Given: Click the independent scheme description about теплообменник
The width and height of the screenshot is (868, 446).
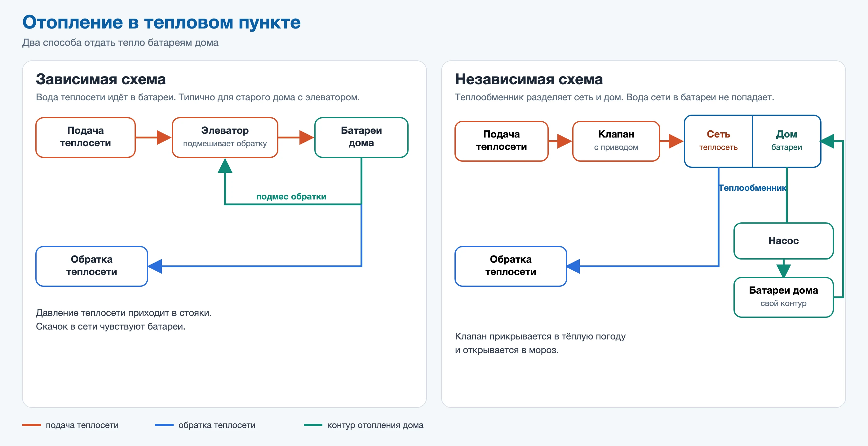Looking at the screenshot, I should point(614,97).
